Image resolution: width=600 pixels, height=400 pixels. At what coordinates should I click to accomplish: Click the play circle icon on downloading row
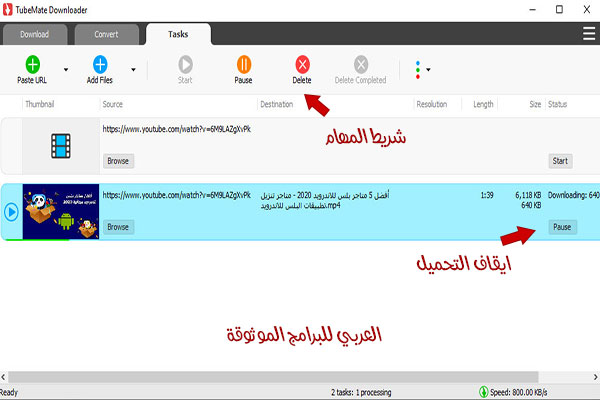[x=11, y=212]
